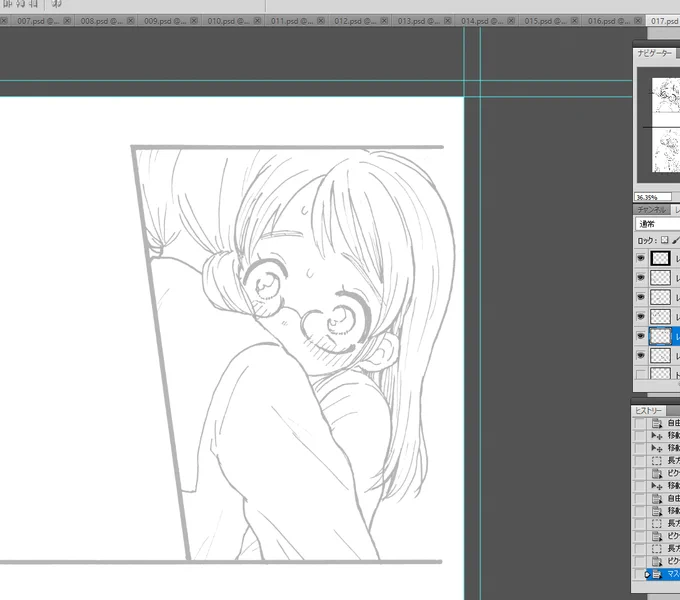Switch to the 012.psd document tab
Image resolution: width=680 pixels, height=600 pixels.
tap(359, 21)
